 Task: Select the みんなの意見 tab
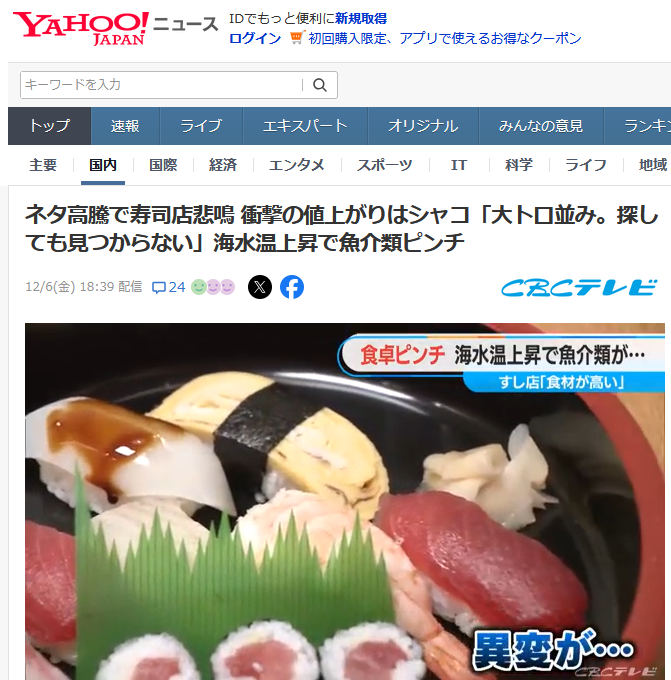541,126
